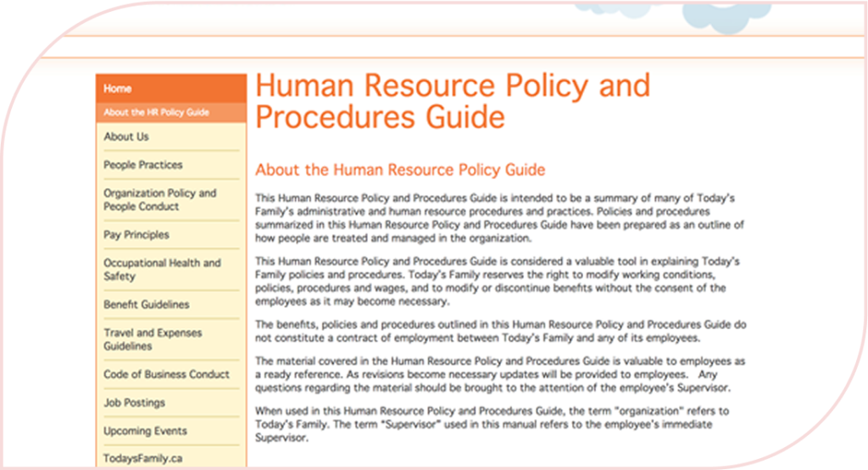Click the Human Resource Policy and Procedures Guide title

pyautogui.click(x=452, y=101)
